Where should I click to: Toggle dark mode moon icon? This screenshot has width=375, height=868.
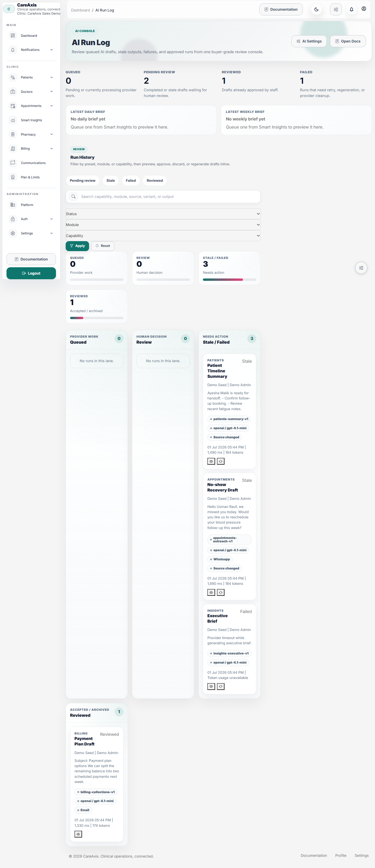[316, 9]
